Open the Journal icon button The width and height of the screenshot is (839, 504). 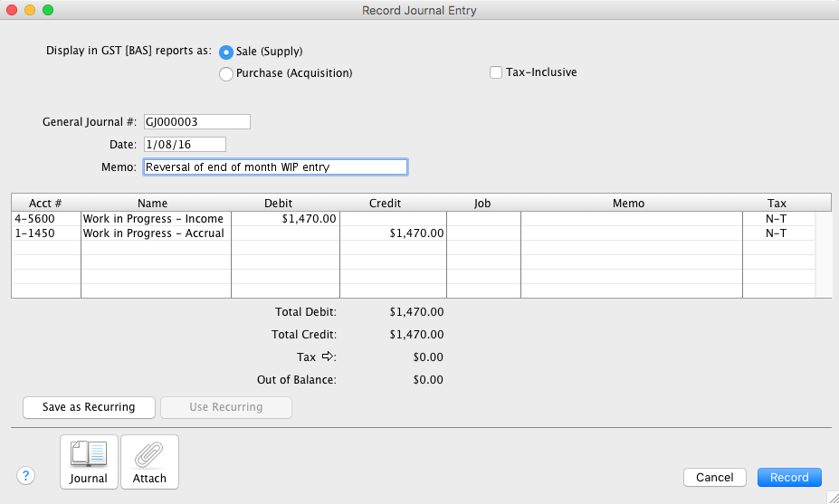[x=89, y=461]
